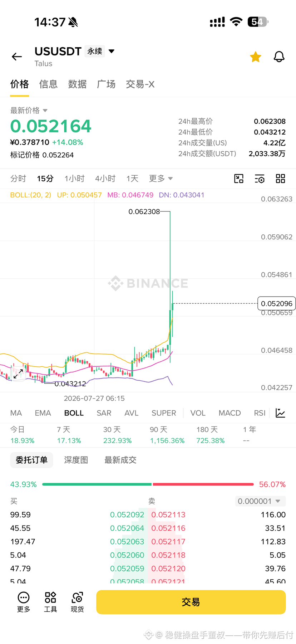Tap the yellow 交易 button
The width and height of the screenshot is (296, 644).
point(191,602)
